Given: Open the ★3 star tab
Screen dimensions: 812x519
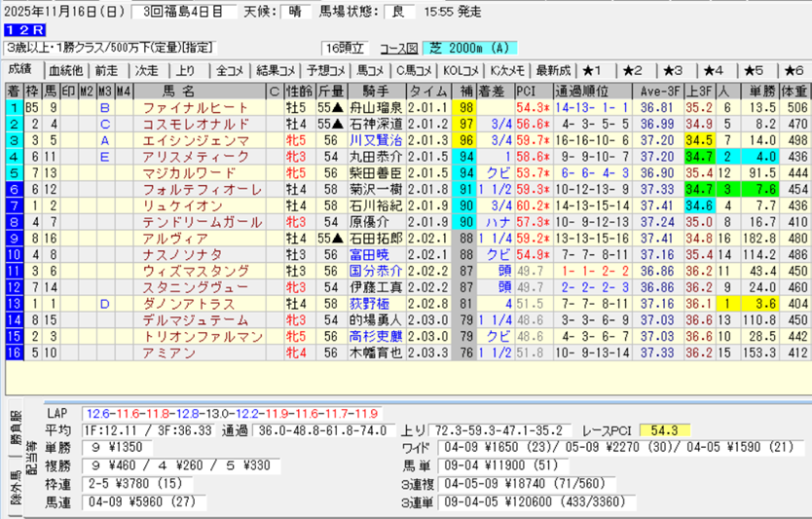Looking at the screenshot, I should click(674, 70).
